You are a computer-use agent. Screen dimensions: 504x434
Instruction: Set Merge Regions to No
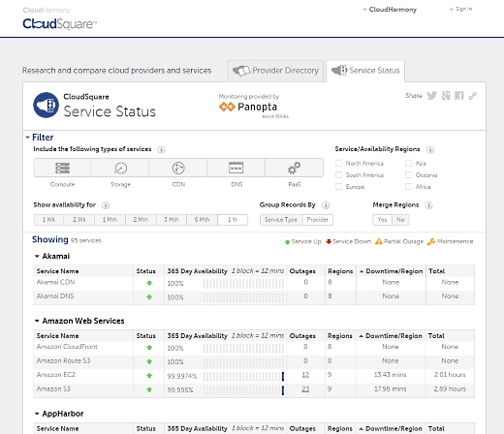click(x=400, y=220)
